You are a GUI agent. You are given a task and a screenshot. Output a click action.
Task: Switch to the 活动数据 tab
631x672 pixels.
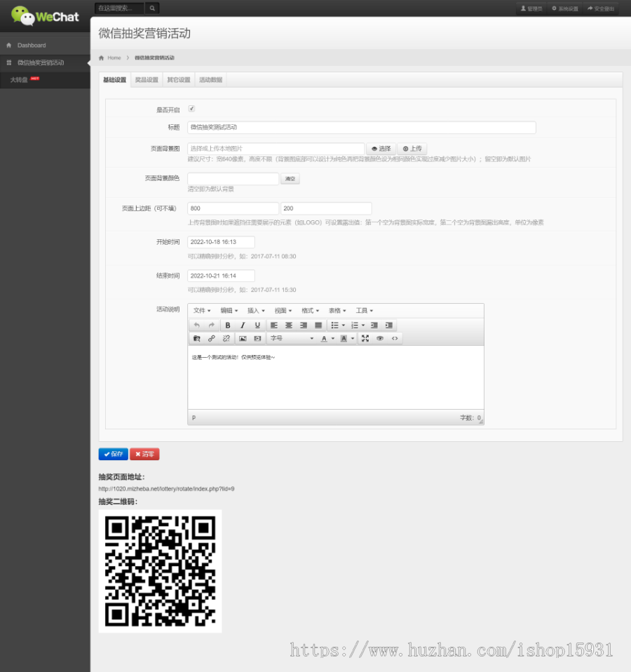(211, 80)
